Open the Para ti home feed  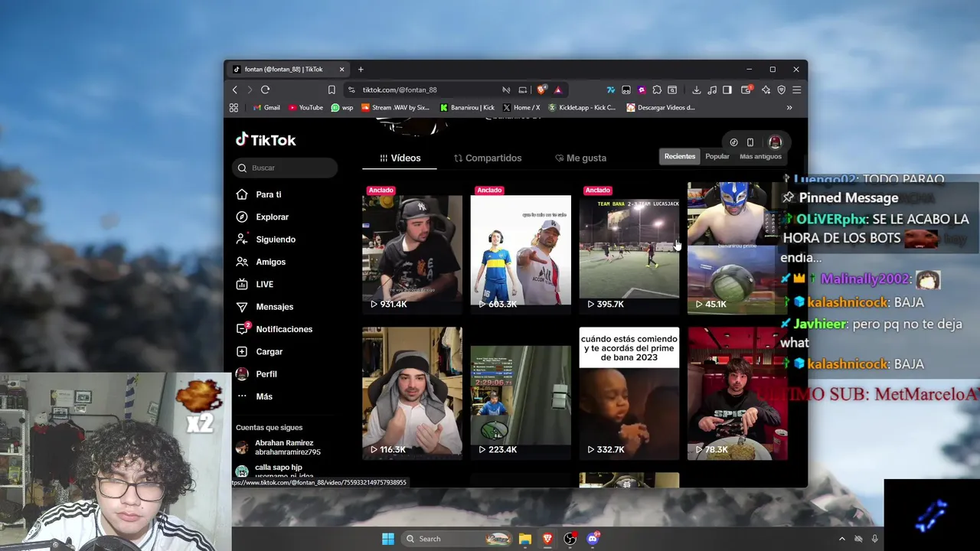click(268, 194)
